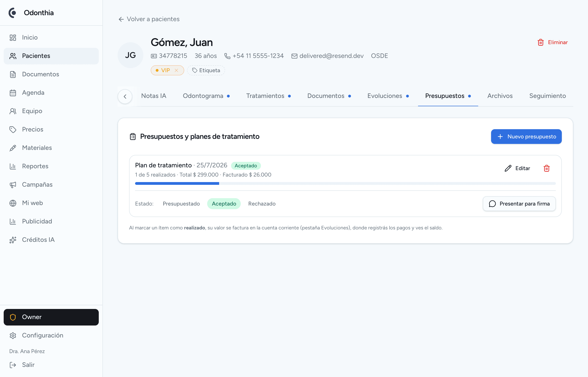Click the Campañas megaphone icon
This screenshot has height=377, width=588.
[13, 185]
